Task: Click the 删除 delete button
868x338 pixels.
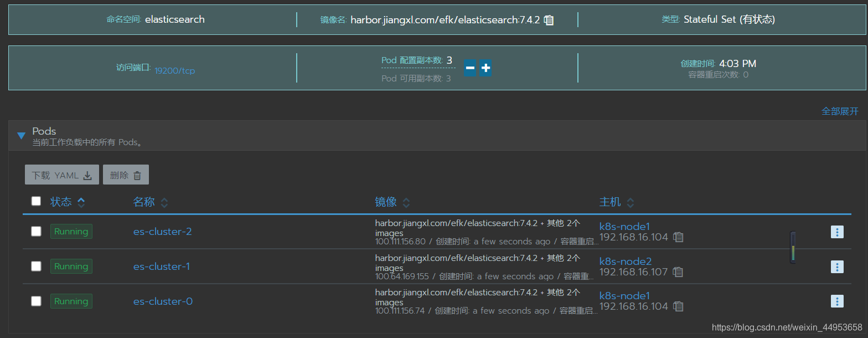Action: click(x=126, y=175)
